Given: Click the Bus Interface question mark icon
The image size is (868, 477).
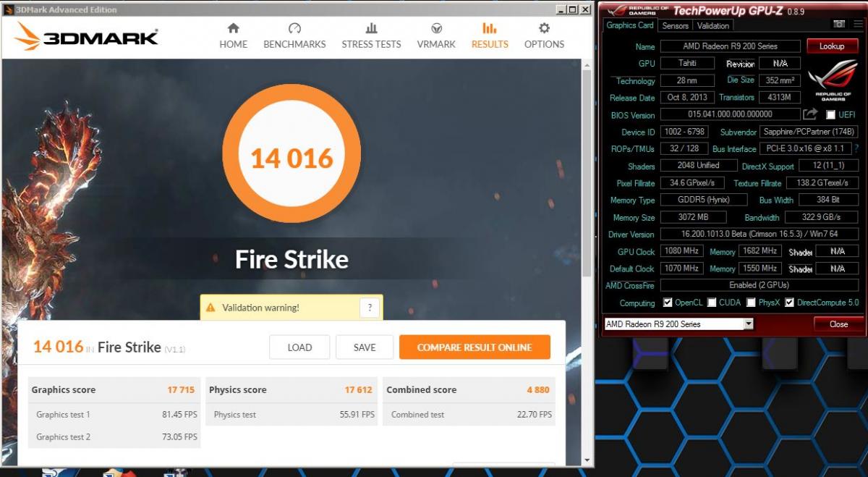Looking at the screenshot, I should (x=856, y=148).
